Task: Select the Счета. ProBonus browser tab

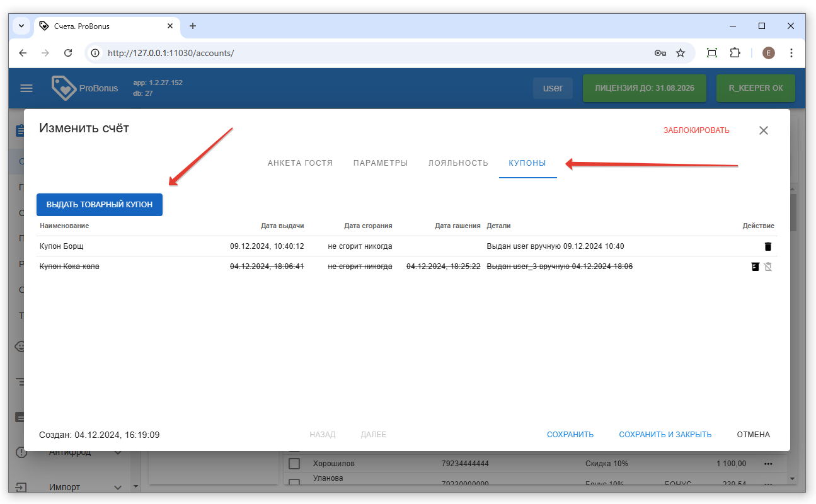Action: click(x=107, y=26)
